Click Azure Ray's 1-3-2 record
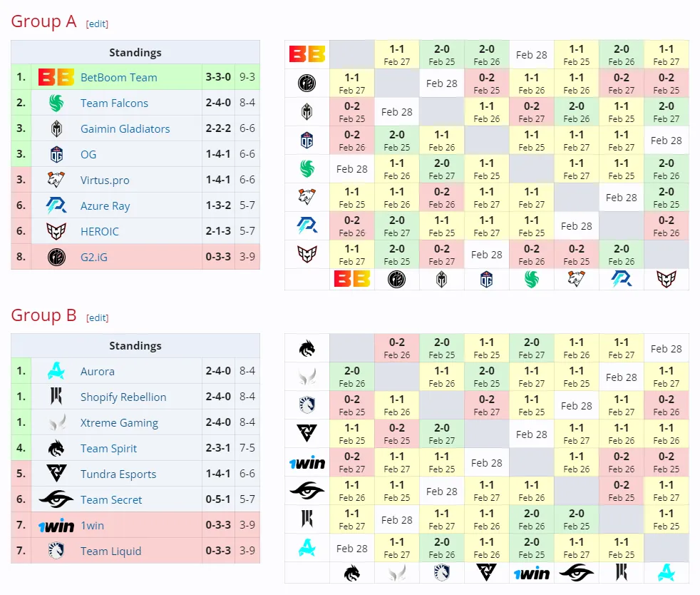Viewport: 700px width, 595px height. point(218,205)
